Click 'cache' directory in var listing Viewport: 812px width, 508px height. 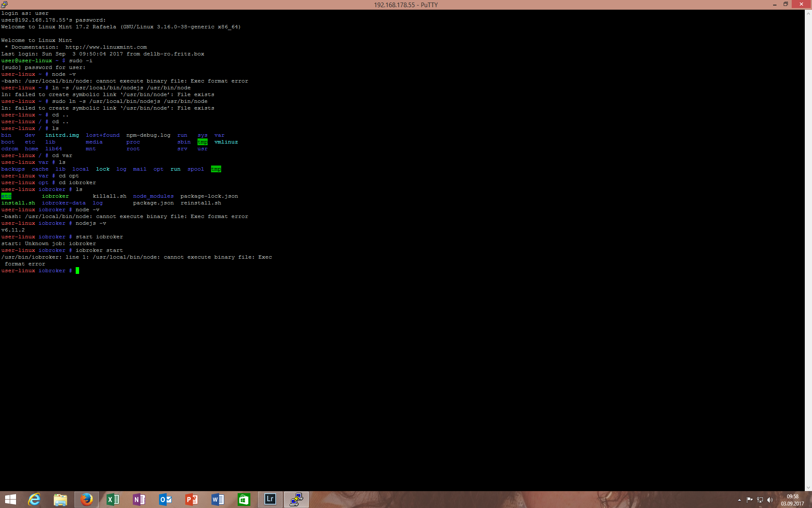[x=40, y=169]
